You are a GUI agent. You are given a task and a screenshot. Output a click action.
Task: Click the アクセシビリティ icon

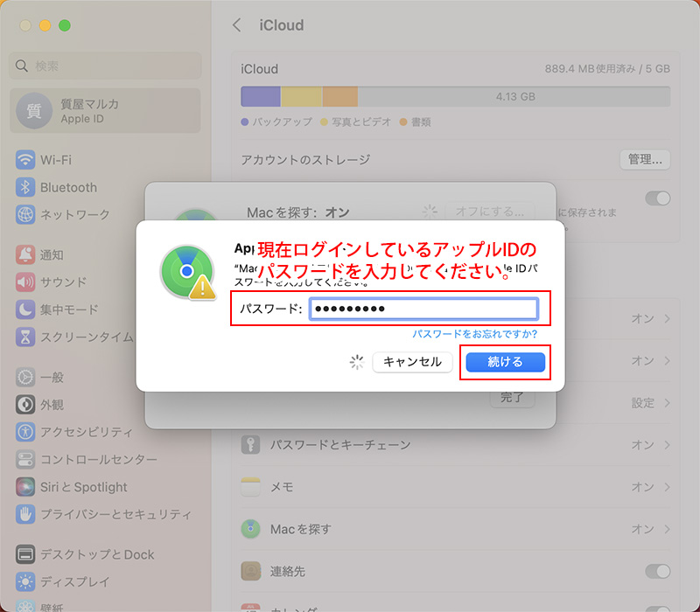25,432
